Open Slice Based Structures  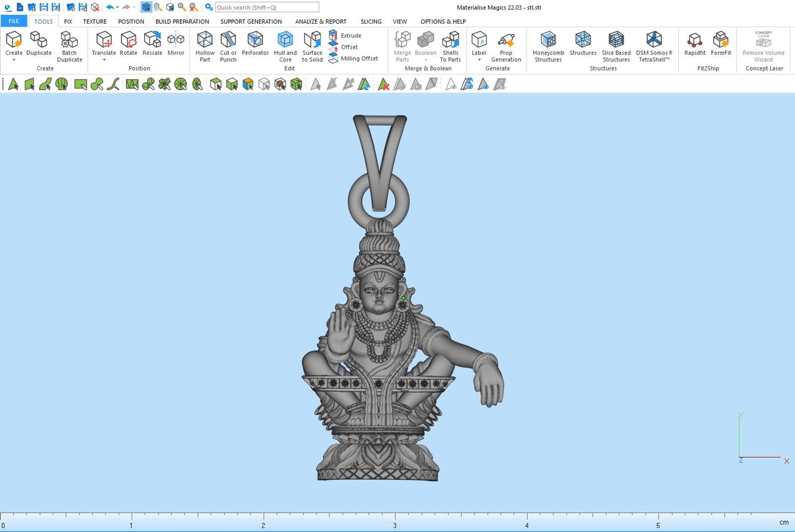[x=616, y=46]
